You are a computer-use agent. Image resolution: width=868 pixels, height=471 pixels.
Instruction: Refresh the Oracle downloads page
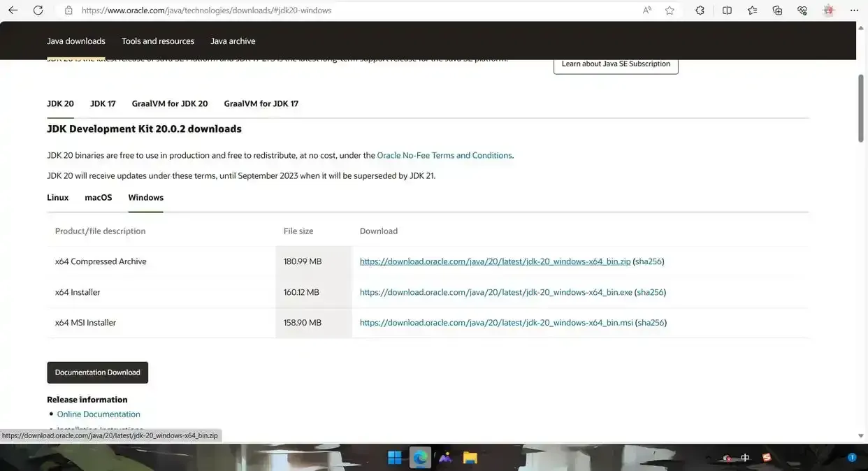pyautogui.click(x=38, y=10)
